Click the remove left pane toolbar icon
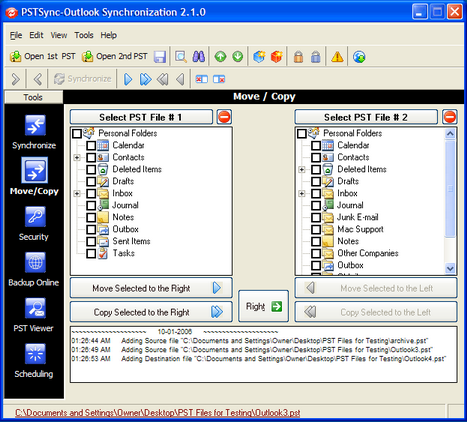The image size is (467, 422). tap(202, 79)
